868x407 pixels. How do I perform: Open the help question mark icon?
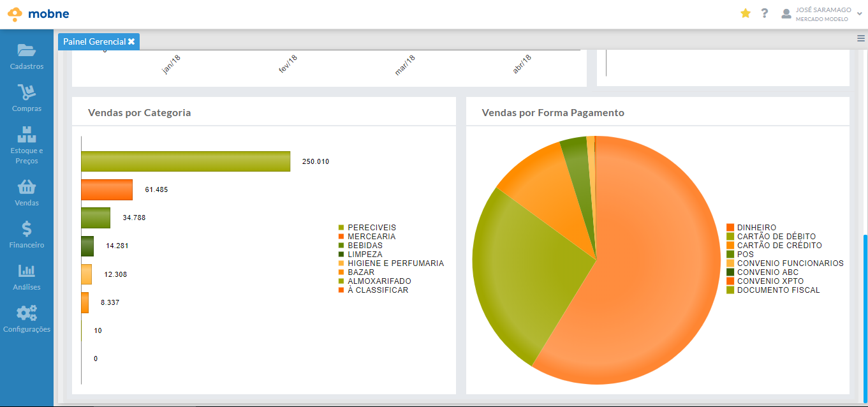click(765, 13)
